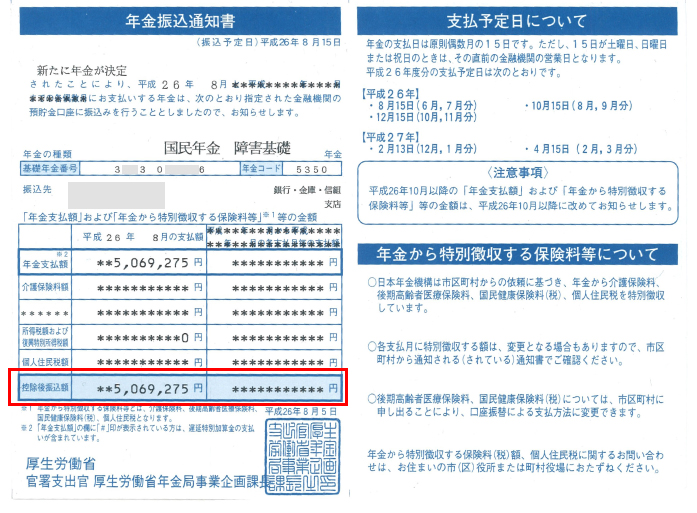697x513 pixels.
Task: Select footnote ※2 about 遅延特別加算金
Action: click(x=137, y=433)
